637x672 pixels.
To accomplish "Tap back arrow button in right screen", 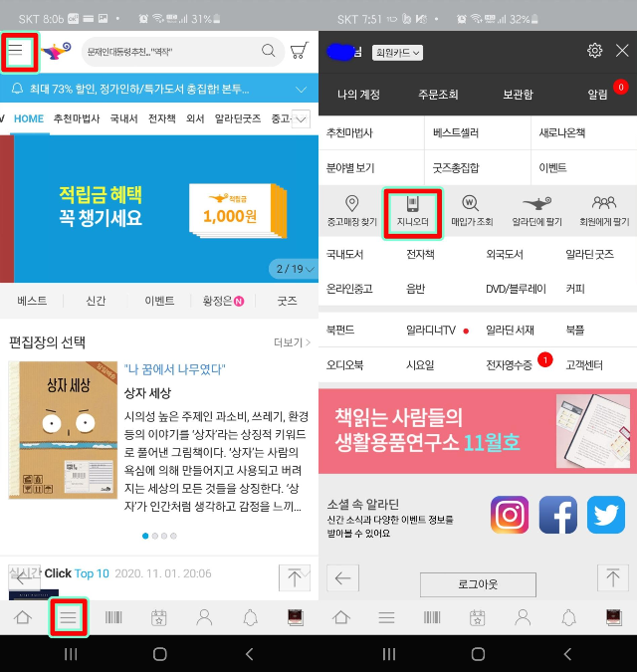I will tap(342, 578).
